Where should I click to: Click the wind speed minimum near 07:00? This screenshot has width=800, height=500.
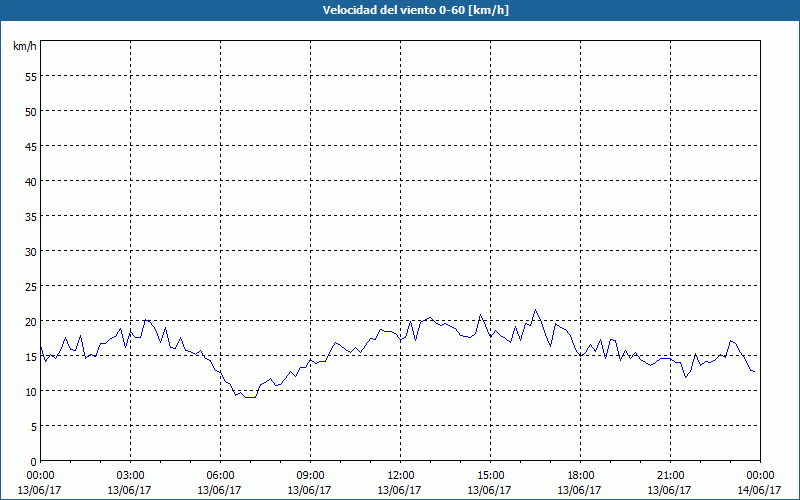(250, 397)
